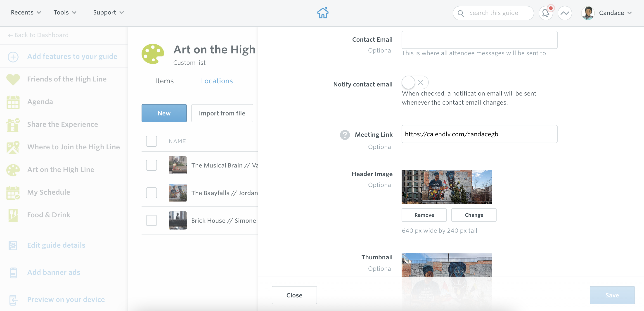The height and width of the screenshot is (311, 644).
Task: Click The Musical Brain item thumbnail
Action: (178, 165)
